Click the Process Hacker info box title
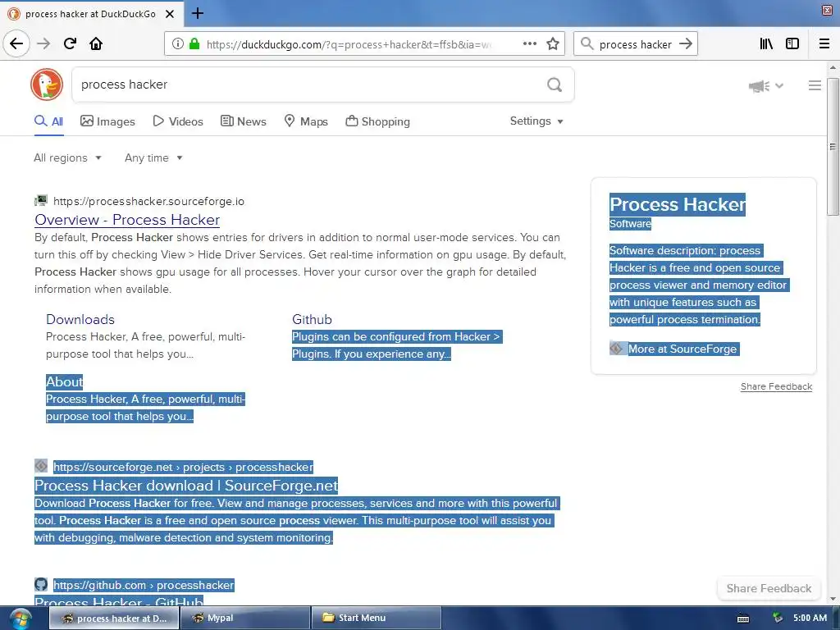 pyautogui.click(x=677, y=204)
